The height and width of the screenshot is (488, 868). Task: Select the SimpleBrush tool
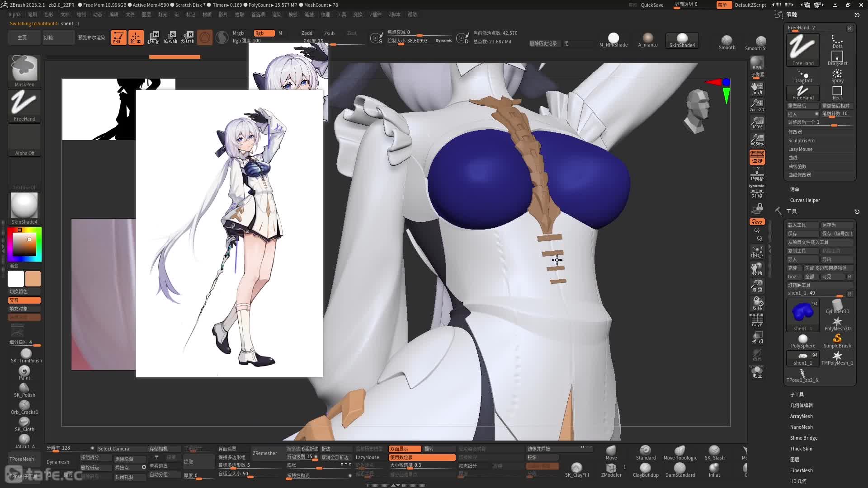[837, 341]
